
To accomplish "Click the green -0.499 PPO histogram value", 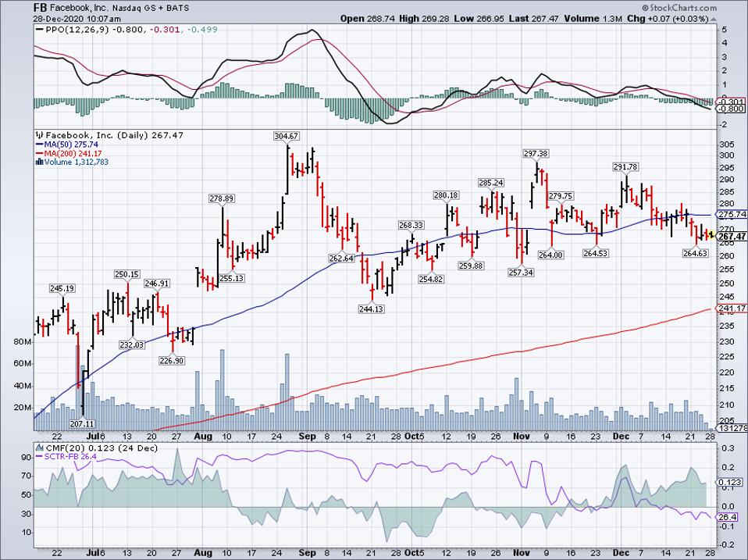I will tap(202, 30).
